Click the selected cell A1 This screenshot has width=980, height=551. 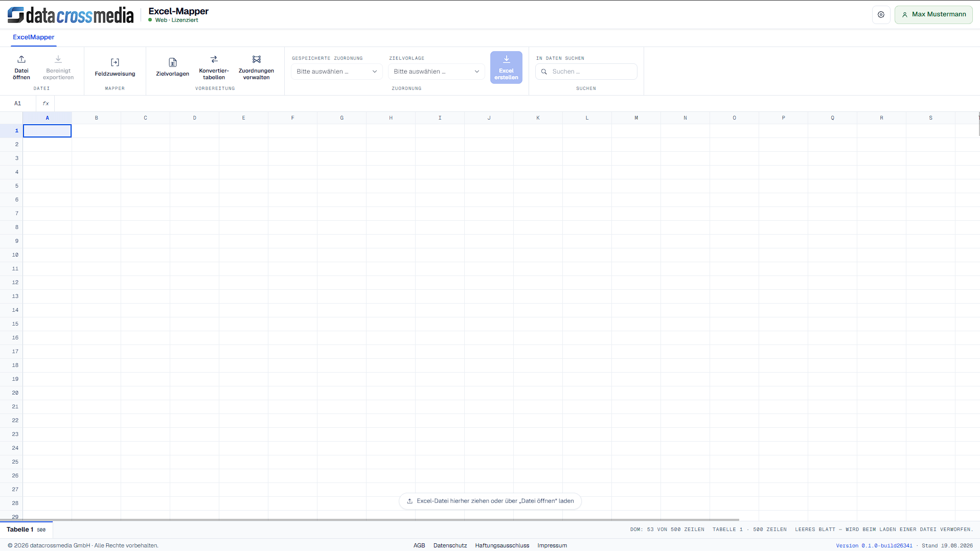[47, 131]
